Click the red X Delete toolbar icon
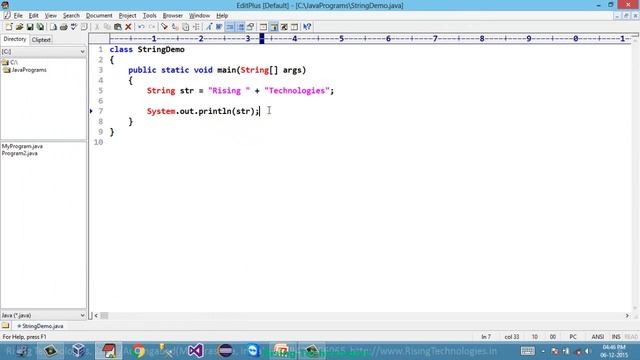 [128, 27]
